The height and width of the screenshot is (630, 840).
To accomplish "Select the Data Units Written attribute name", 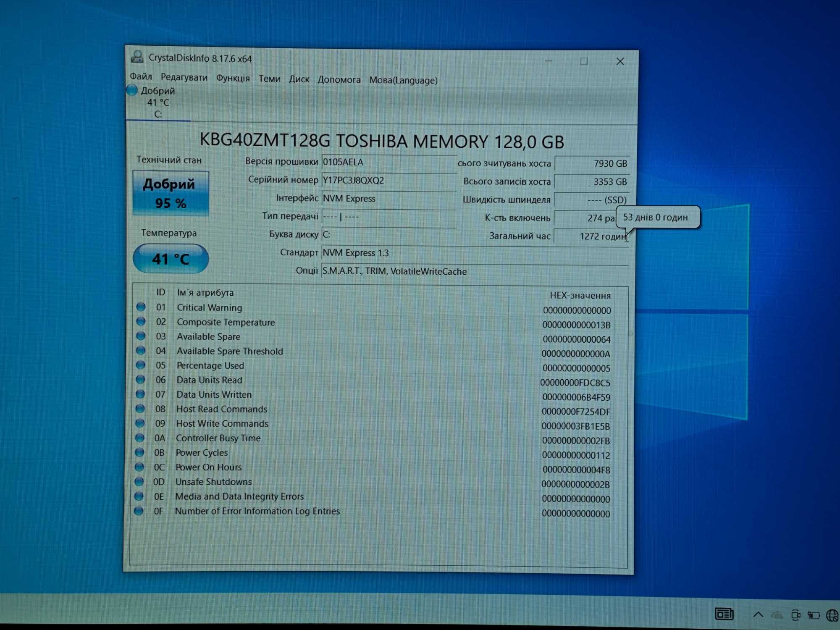I will (x=214, y=394).
